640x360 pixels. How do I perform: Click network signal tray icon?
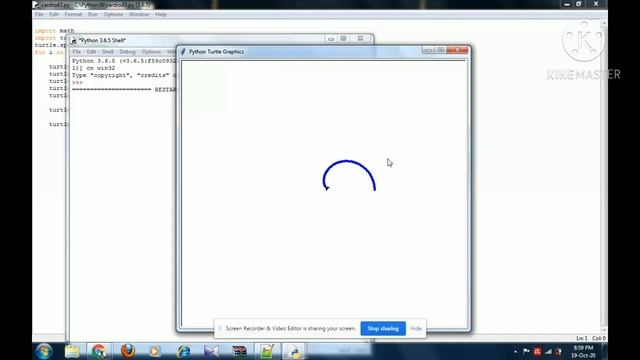tap(548, 351)
